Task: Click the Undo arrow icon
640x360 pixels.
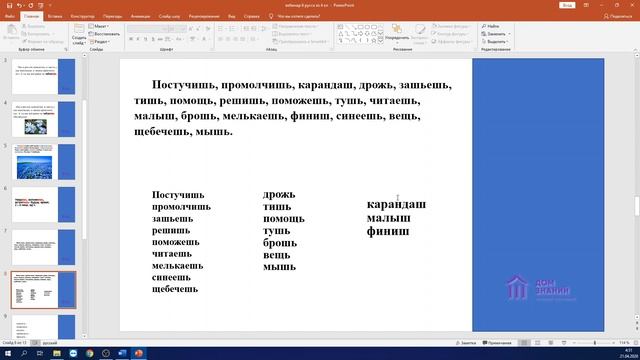Action: pos(19,5)
